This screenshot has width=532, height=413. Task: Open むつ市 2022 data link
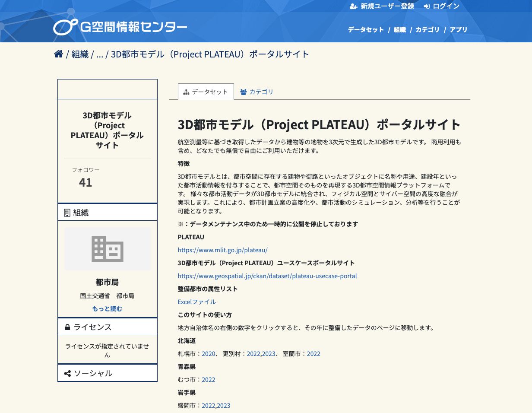[x=208, y=380]
